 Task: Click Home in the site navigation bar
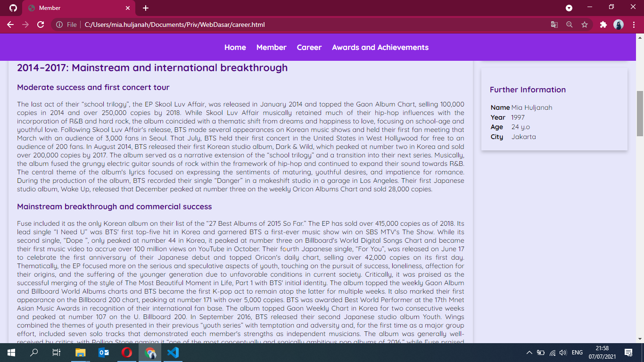[235, 47]
